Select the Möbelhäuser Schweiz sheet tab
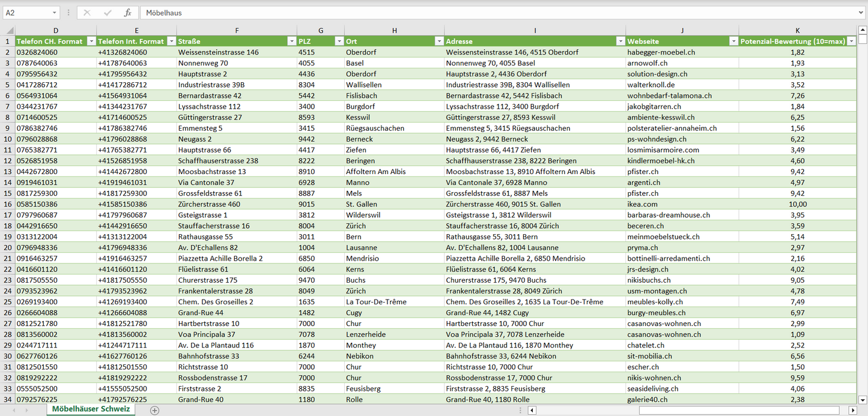The width and height of the screenshot is (868, 416). click(x=91, y=409)
